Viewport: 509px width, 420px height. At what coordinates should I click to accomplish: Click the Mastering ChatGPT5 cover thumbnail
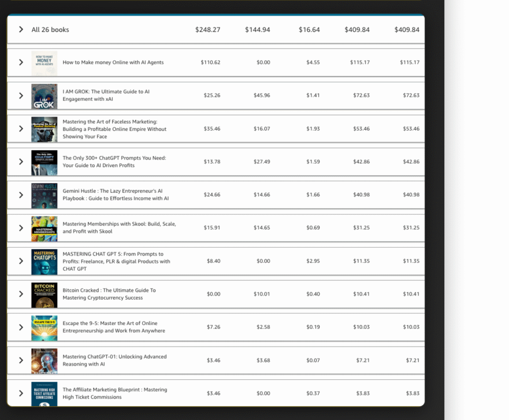click(44, 261)
